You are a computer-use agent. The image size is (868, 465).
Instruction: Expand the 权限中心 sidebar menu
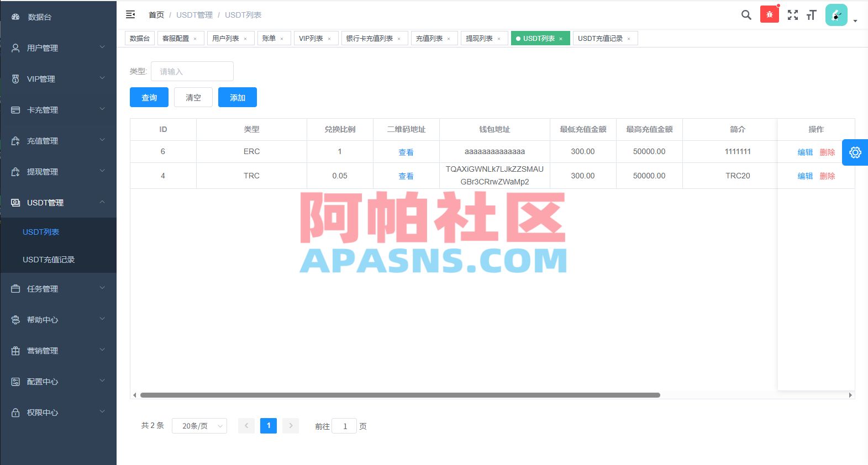pyautogui.click(x=59, y=413)
